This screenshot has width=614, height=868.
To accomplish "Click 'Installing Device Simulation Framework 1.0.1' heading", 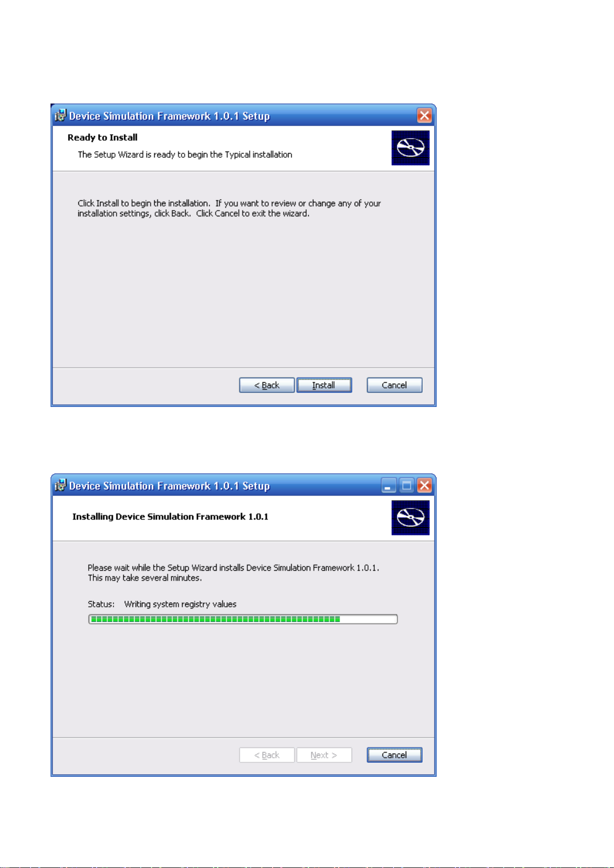I will (x=170, y=517).
